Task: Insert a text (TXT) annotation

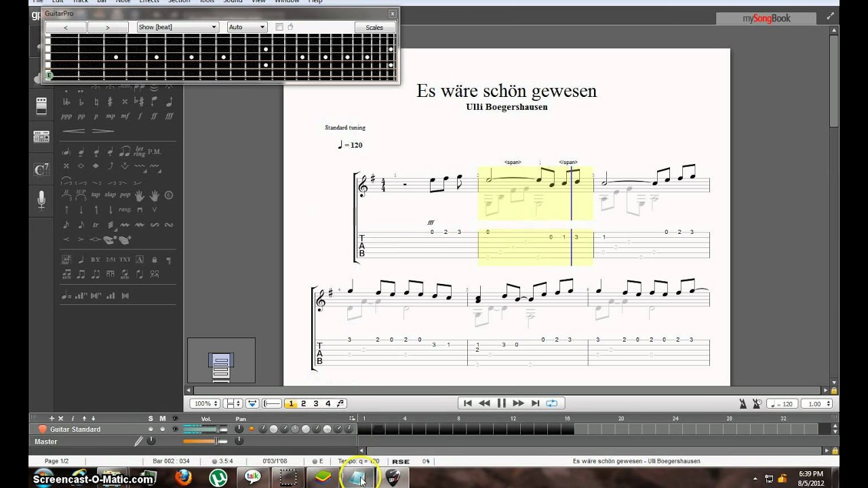Action: [x=125, y=260]
